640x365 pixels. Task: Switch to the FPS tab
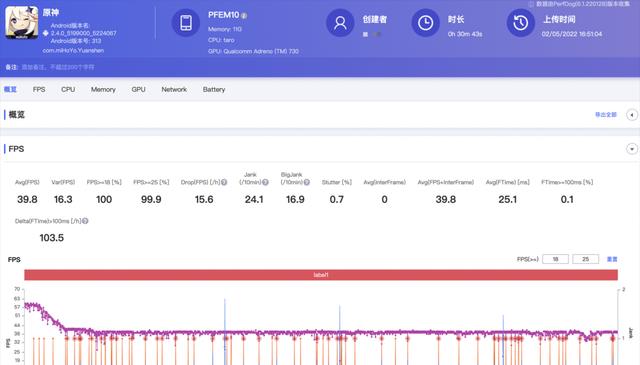coord(39,89)
